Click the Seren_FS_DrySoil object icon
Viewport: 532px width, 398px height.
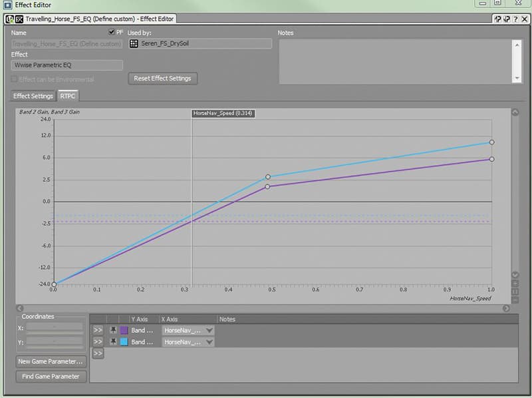click(x=134, y=43)
